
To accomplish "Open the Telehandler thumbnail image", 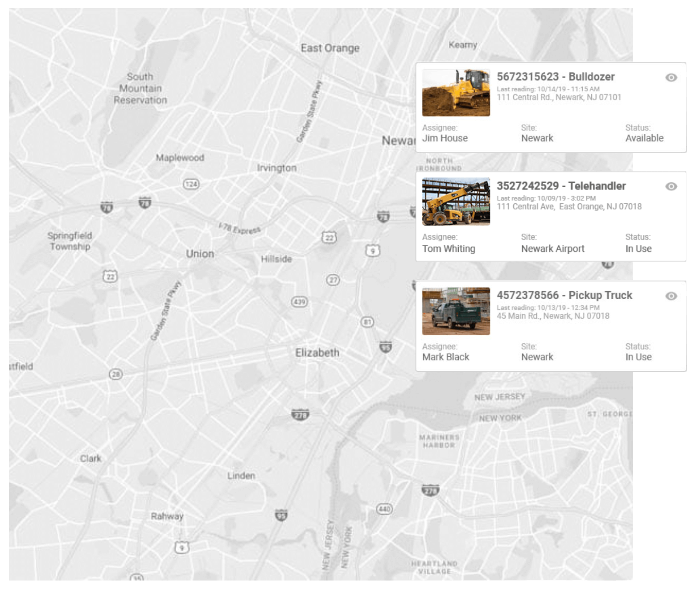I will pyautogui.click(x=456, y=202).
